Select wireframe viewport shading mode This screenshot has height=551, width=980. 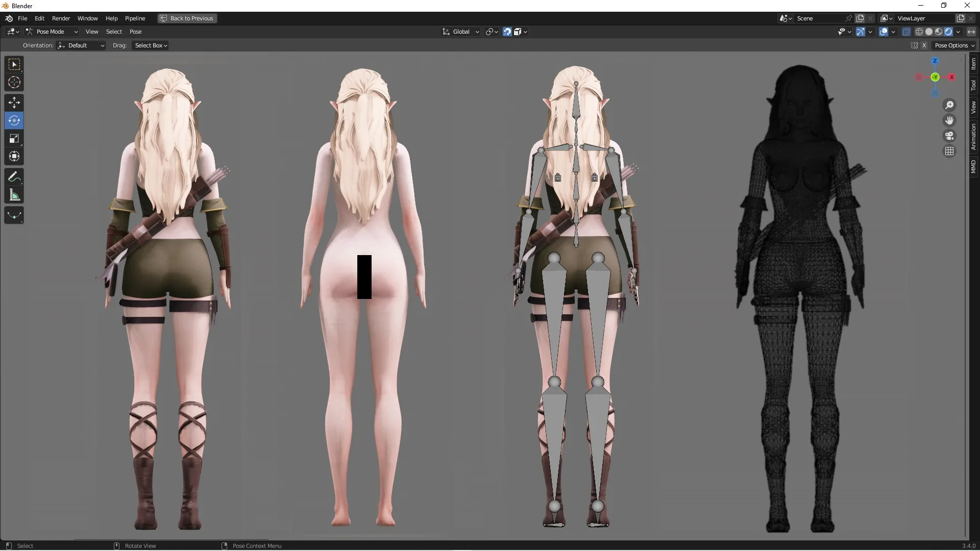pos(920,31)
